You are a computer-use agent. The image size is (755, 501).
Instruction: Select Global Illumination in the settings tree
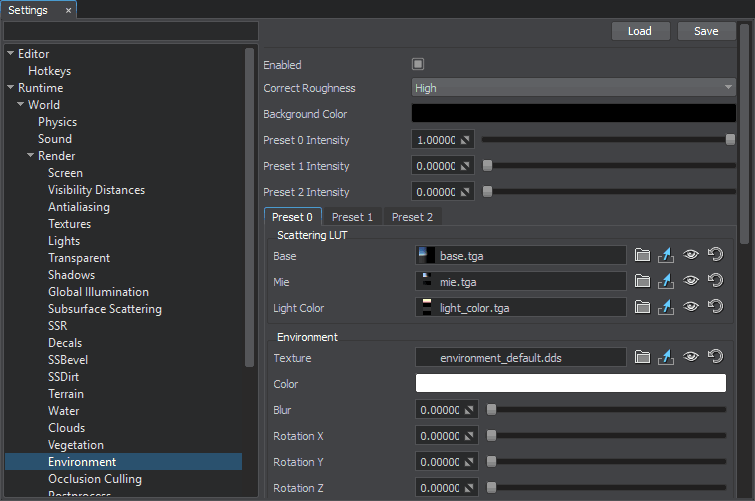(x=98, y=292)
